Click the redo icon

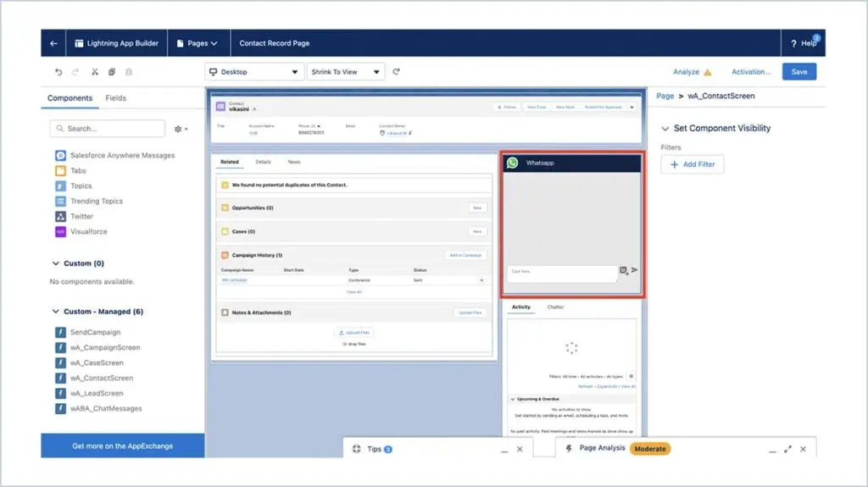pos(75,72)
